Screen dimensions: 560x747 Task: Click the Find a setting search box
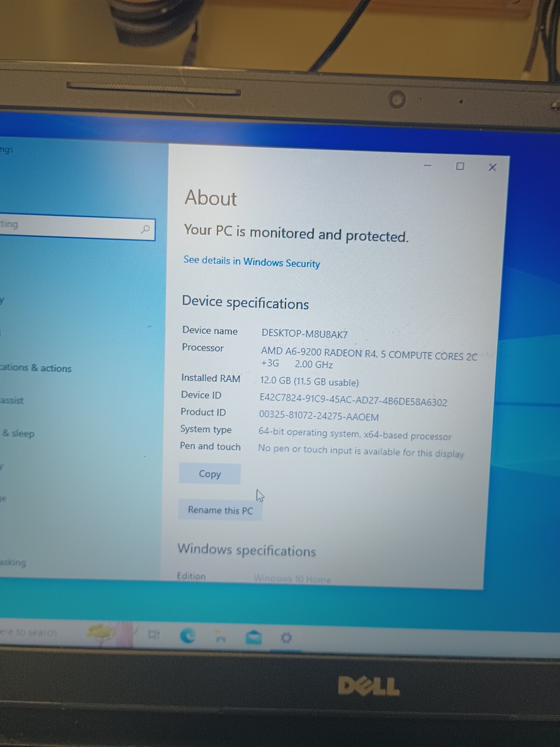pyautogui.click(x=77, y=227)
